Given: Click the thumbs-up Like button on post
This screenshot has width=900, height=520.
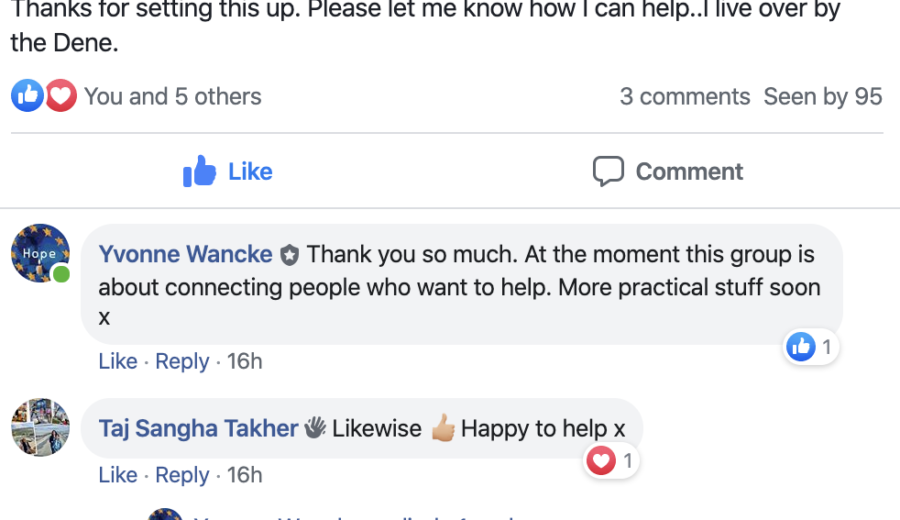Looking at the screenshot, I should (228, 172).
